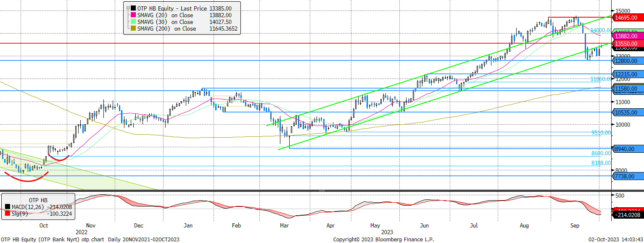
Task: Select the 'SMAVG (30) on Close' legend entry
Action: 165,22
